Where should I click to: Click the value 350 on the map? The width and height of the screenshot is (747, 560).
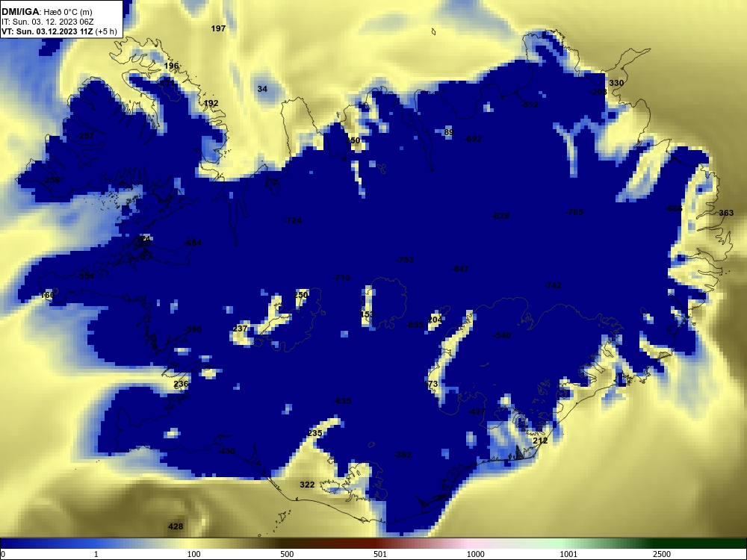(x=353, y=140)
